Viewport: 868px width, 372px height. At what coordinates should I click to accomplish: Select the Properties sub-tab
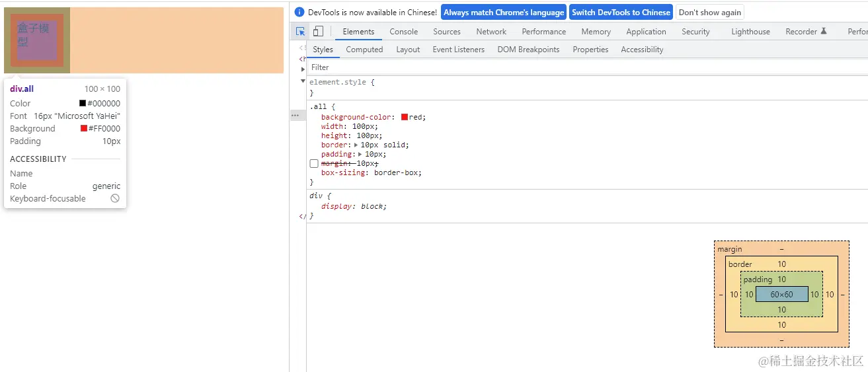(x=590, y=50)
